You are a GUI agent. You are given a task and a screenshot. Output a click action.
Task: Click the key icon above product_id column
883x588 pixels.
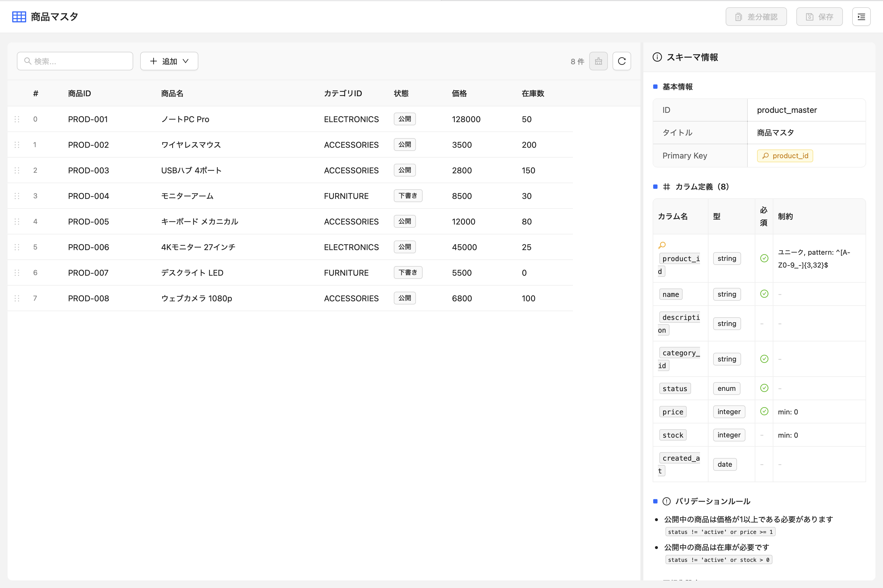click(662, 245)
